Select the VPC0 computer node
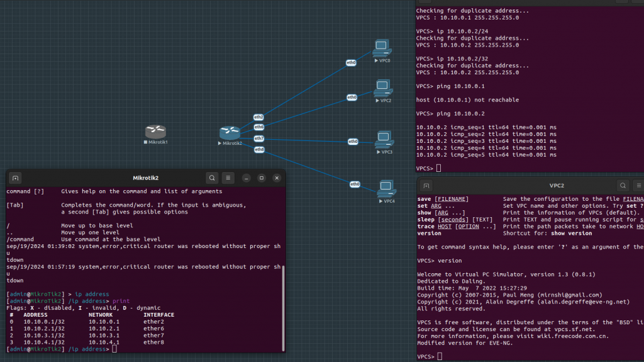 (x=382, y=48)
